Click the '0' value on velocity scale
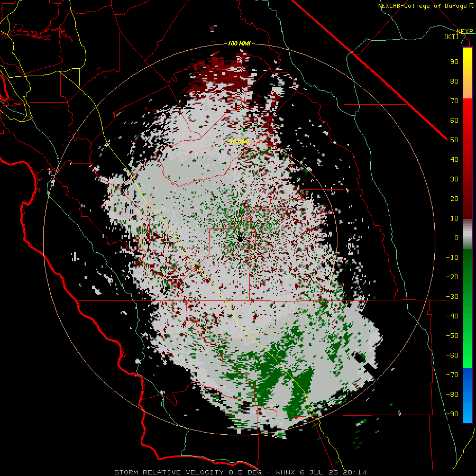This screenshot has height=476, width=476. tap(456, 238)
